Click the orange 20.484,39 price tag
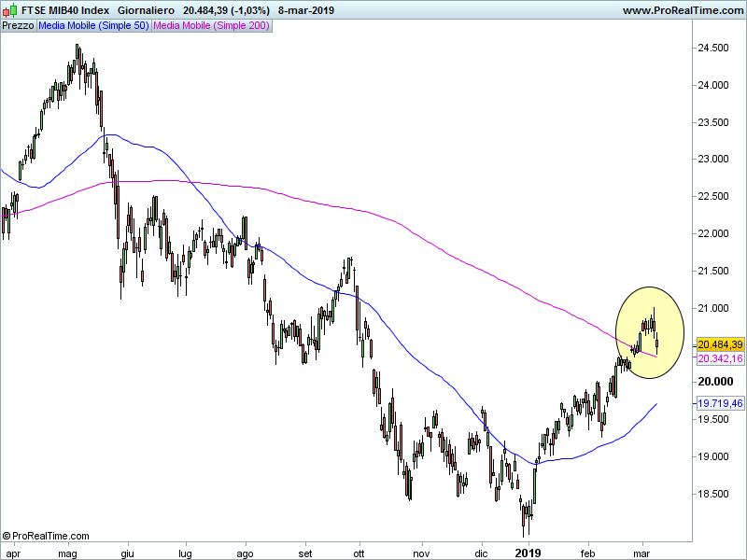Screen dimensions: 747x560 point(720,344)
